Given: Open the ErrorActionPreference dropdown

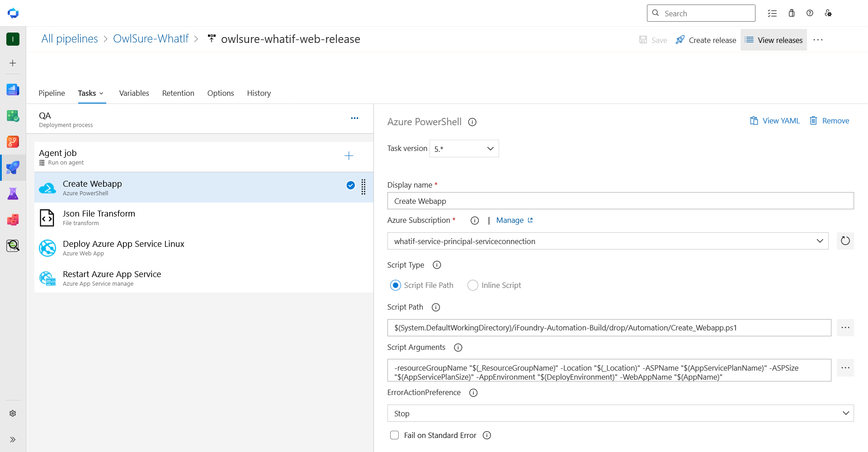Looking at the screenshot, I should 620,413.
